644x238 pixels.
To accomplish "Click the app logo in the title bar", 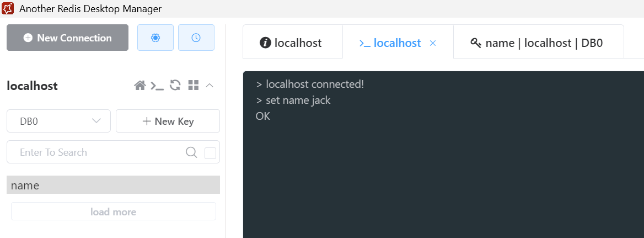I will [x=8, y=9].
